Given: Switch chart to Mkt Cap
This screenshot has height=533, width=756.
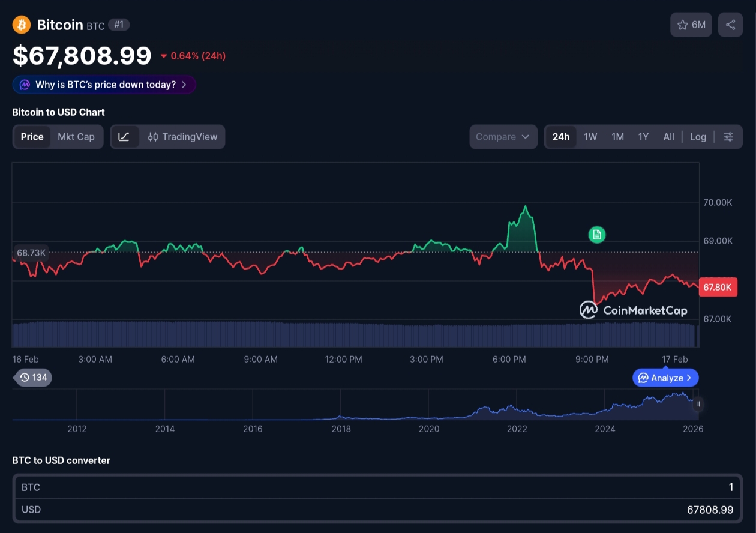Looking at the screenshot, I should coord(76,137).
